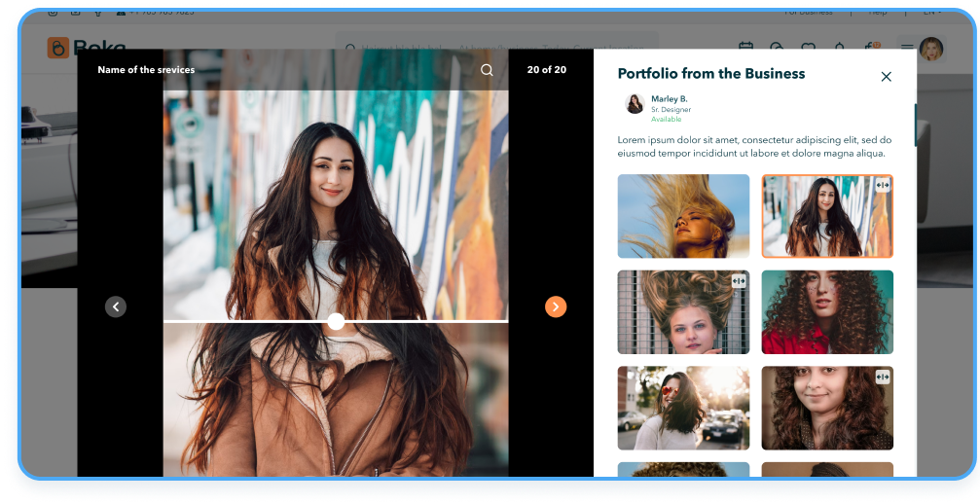Click compare icon on upside-down blonde thumbnail

pyautogui.click(x=739, y=281)
